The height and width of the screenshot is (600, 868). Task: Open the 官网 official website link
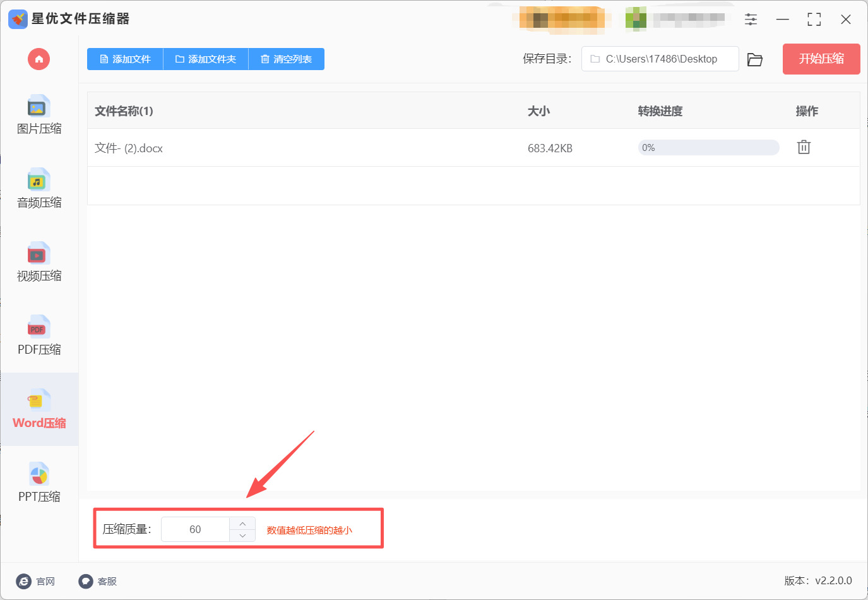tap(36, 581)
